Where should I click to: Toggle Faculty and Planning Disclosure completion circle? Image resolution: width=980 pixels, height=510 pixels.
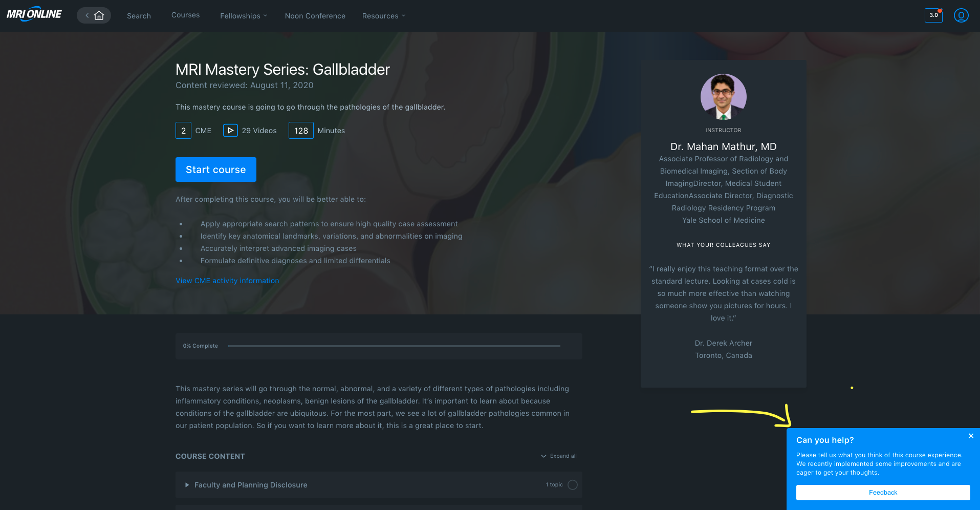[572, 485]
